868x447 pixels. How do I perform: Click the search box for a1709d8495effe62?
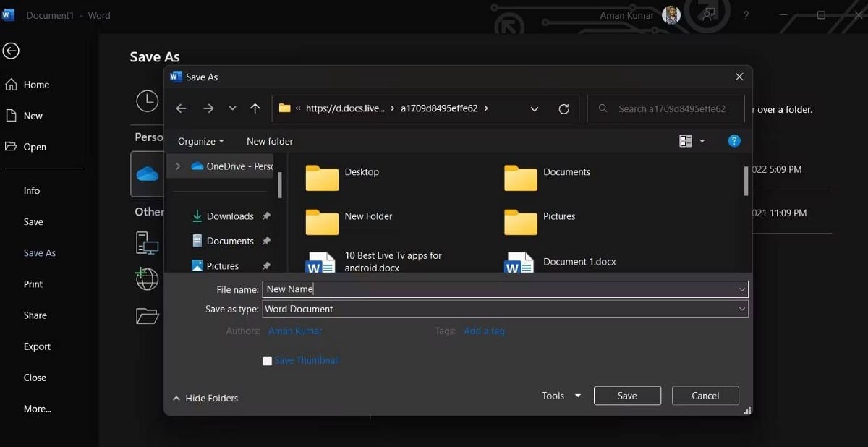(666, 108)
